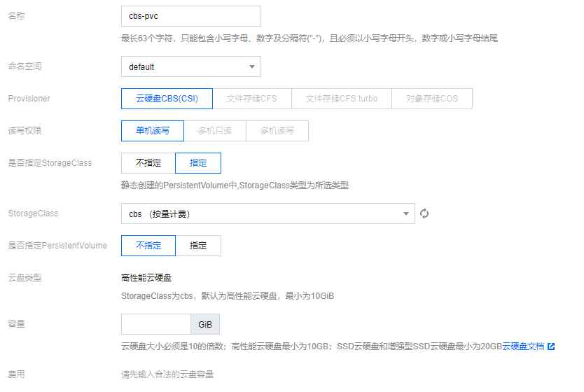Viewport: 584px width, 392px height.
Task: Click the Provisioner field label
Action: coord(29,99)
